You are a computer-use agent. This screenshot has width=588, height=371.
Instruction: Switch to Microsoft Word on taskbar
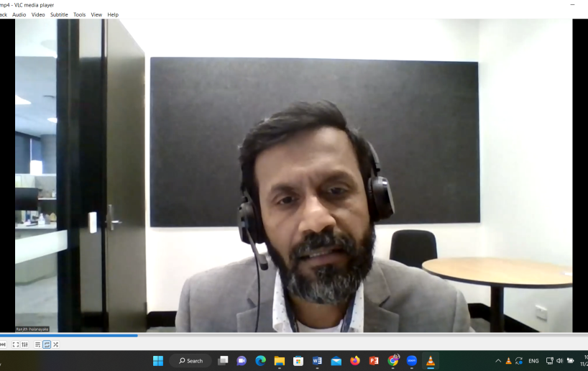click(317, 361)
